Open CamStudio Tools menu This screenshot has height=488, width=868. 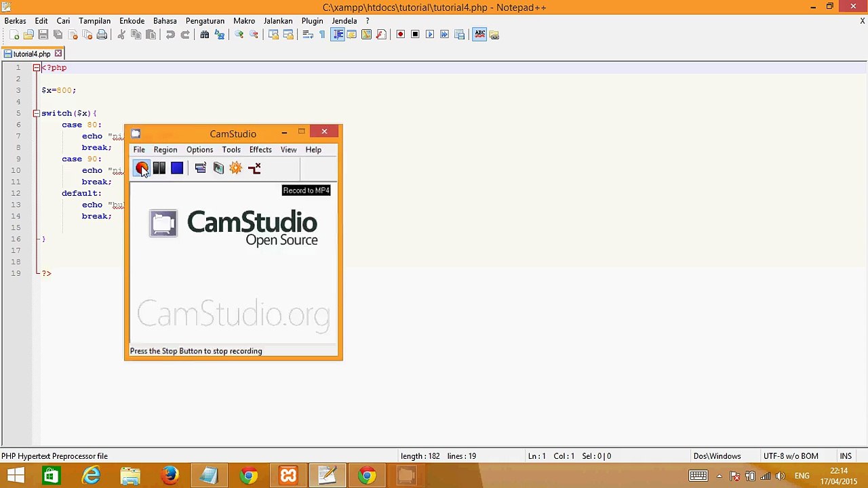pos(231,150)
